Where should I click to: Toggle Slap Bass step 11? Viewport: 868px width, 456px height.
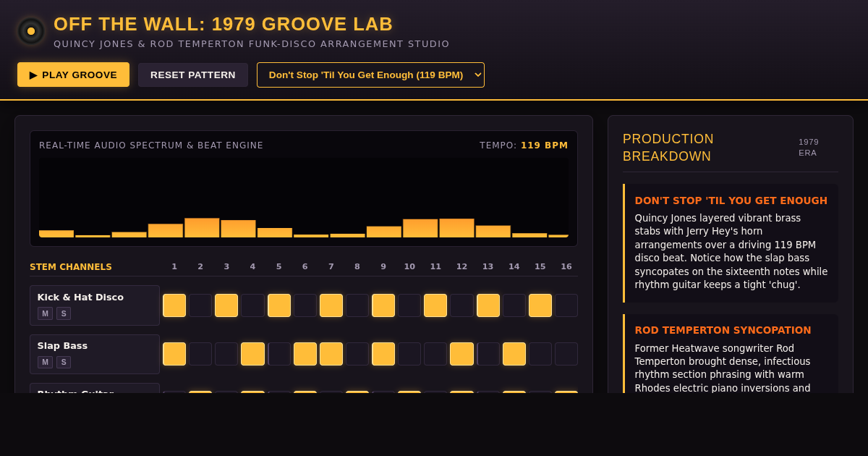[x=435, y=354]
